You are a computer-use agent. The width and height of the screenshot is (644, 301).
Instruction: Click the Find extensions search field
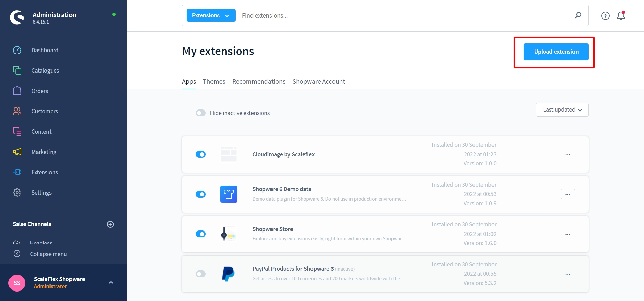coord(403,16)
